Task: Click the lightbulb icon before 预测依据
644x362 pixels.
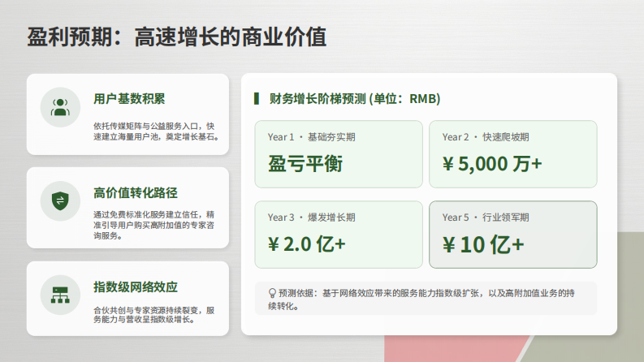Action: tap(272, 293)
